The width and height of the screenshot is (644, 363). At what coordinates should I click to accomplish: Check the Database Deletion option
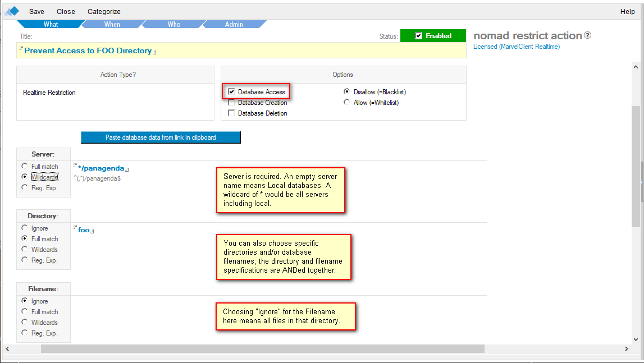(x=231, y=113)
